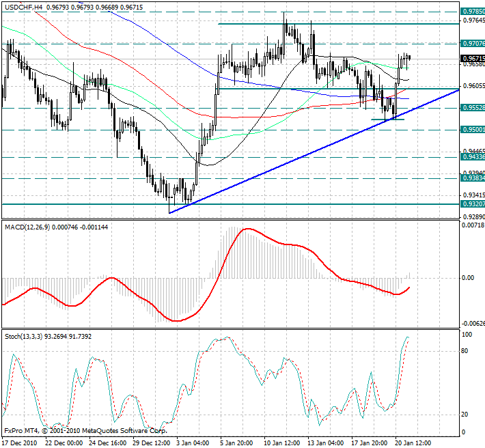Click the 0.96055 price axis value
This screenshot has height=448, width=485.
coord(474,85)
